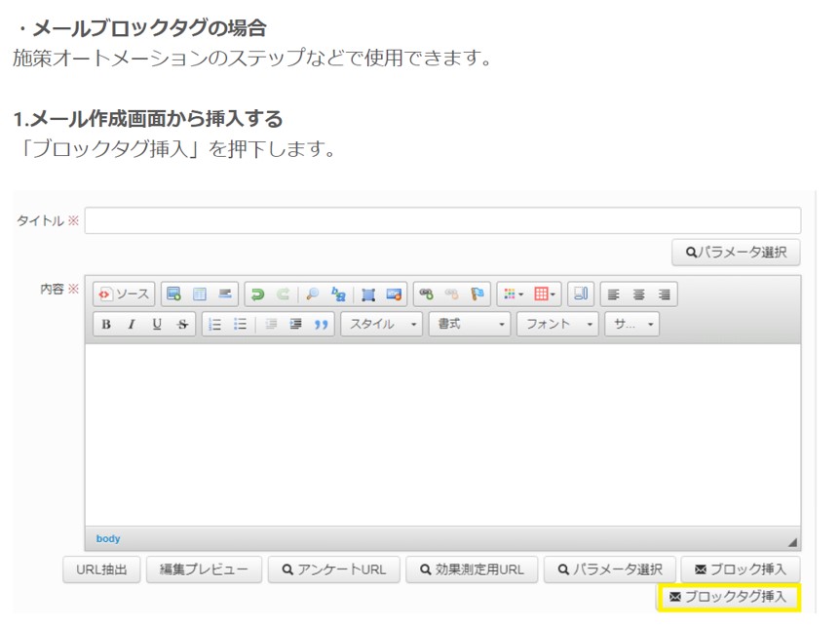Open the text color picker dropdown
The width and height of the screenshot is (840, 627).
(x=514, y=294)
